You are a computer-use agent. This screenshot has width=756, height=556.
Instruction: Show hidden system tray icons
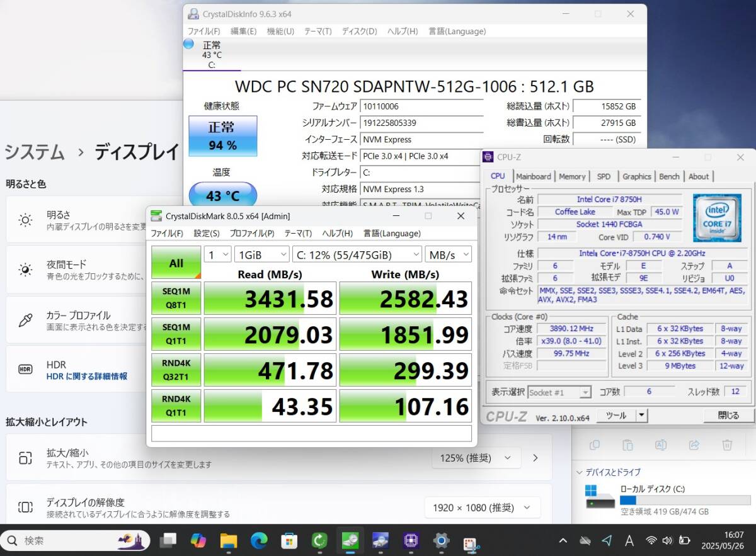564,540
